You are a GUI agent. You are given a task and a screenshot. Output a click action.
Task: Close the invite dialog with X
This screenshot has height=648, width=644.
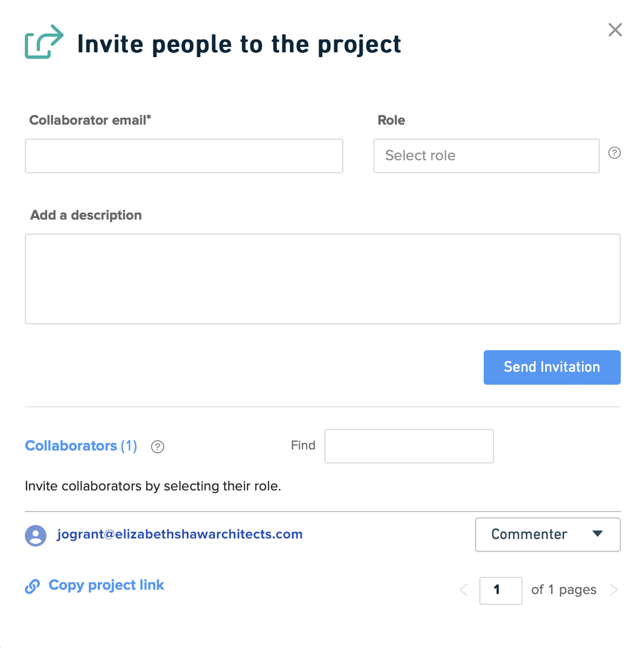tap(615, 30)
